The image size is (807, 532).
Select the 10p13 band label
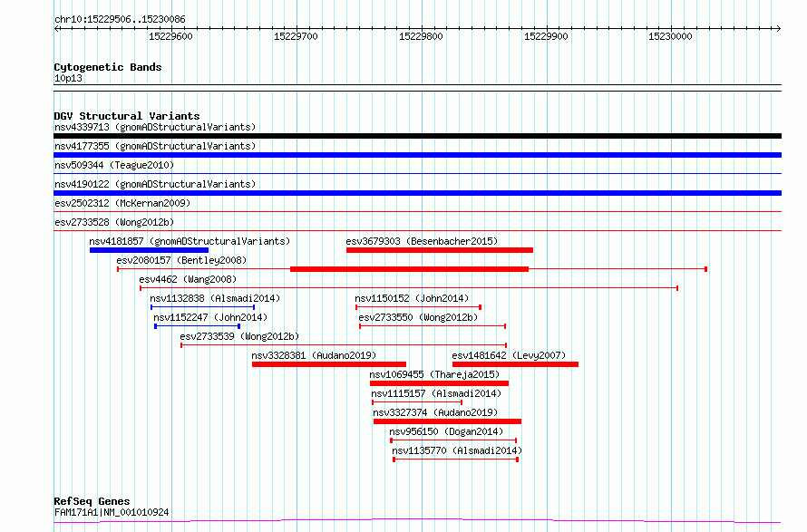68,78
